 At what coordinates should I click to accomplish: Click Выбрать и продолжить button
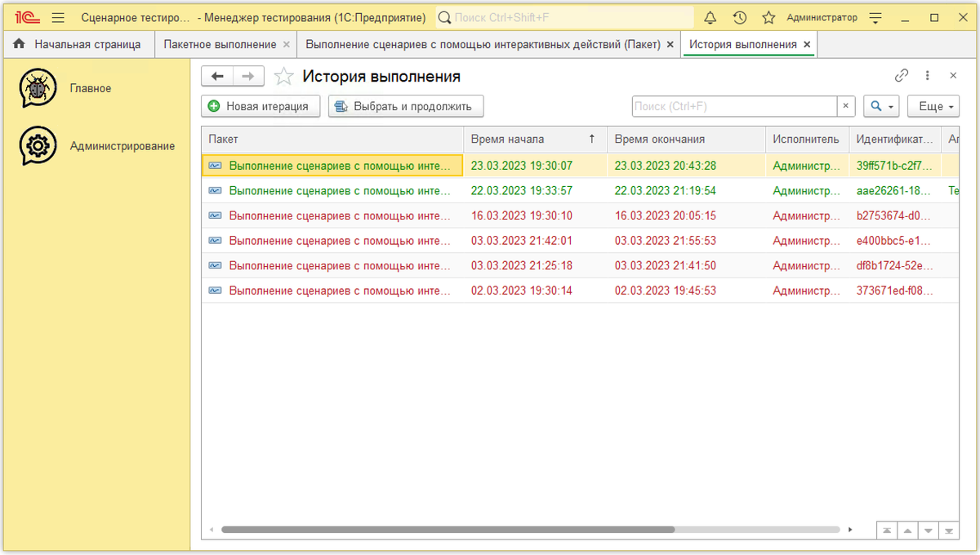(x=406, y=106)
